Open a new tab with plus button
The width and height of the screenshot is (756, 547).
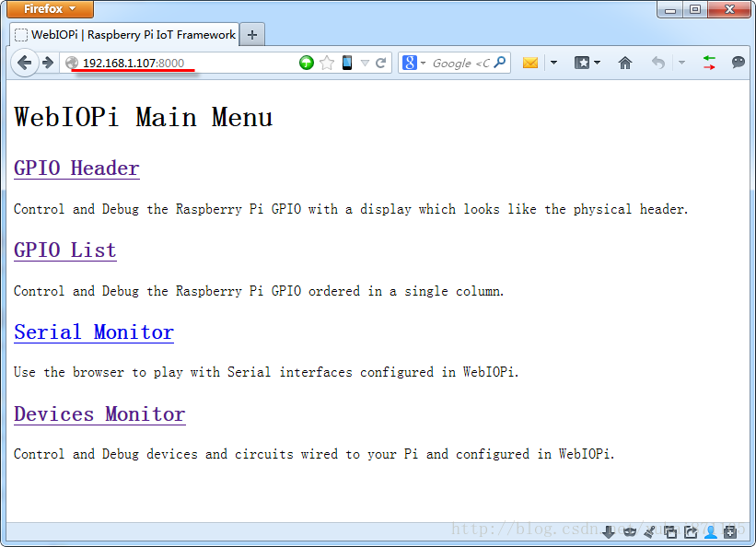[251, 35]
